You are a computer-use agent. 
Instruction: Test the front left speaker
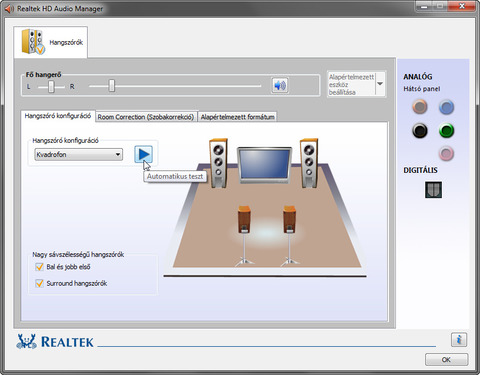(x=218, y=163)
